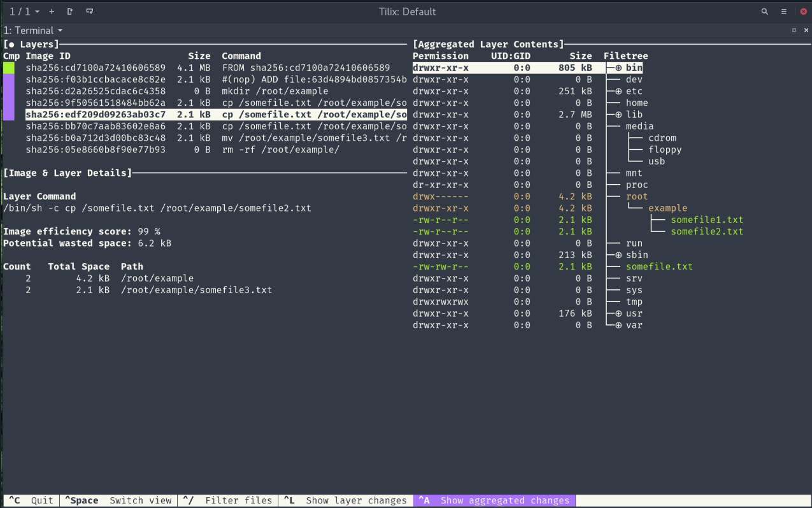Click the 2.7 MB size of lib
This screenshot has width=812, height=508.
575,115
